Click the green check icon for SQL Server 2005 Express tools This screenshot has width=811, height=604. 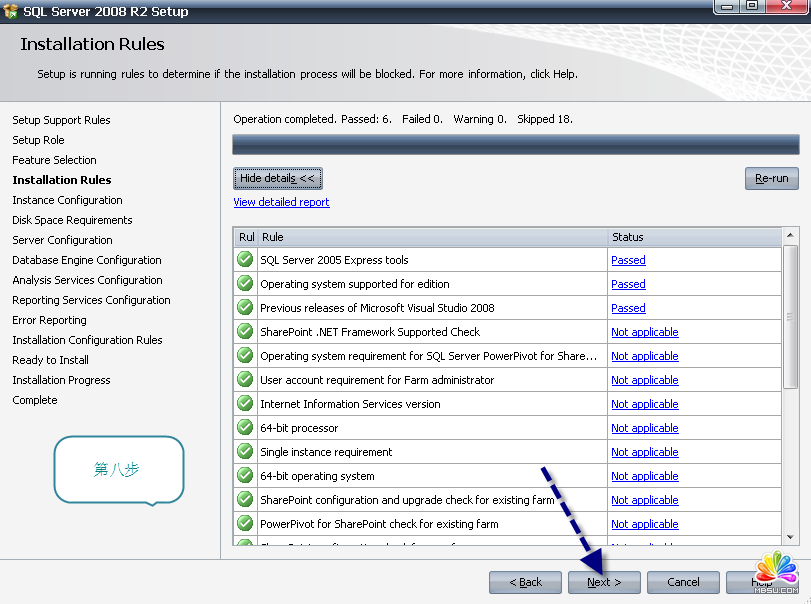pyautogui.click(x=245, y=260)
